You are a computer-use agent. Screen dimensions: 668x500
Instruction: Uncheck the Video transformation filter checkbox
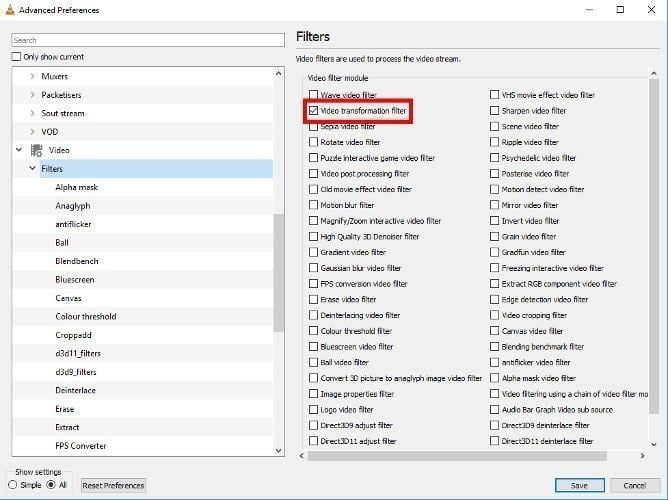pyautogui.click(x=313, y=110)
